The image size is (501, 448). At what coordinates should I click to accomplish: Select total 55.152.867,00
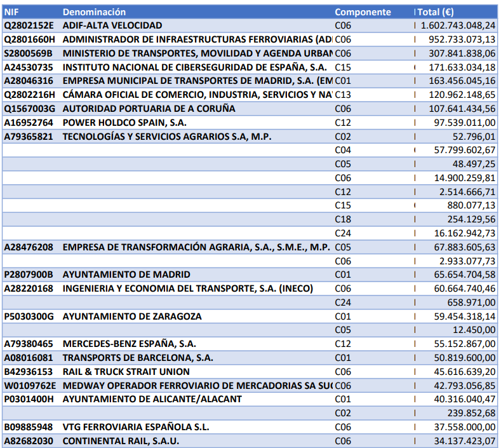point(465,344)
